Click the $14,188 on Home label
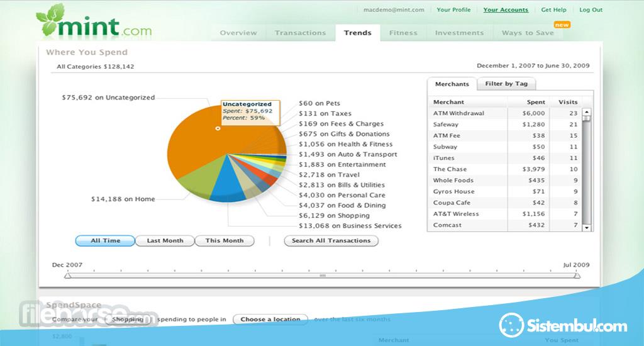This screenshot has height=346, width=644. pos(123,199)
